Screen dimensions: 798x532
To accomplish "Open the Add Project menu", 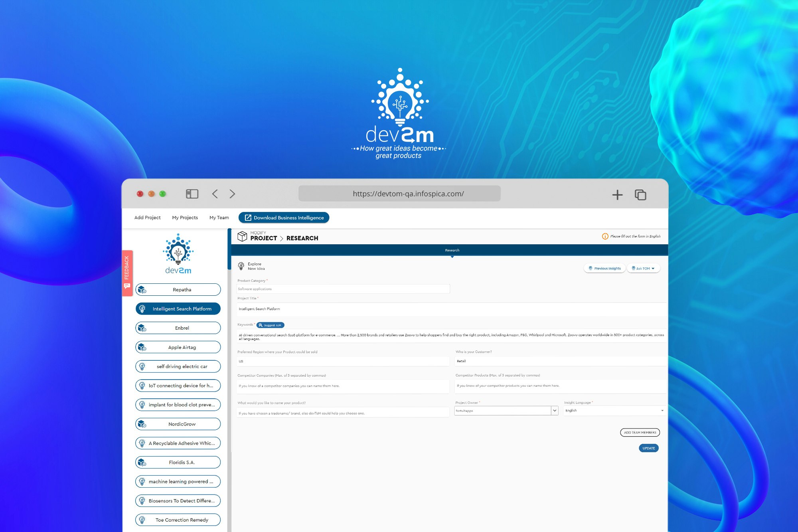I will [147, 218].
